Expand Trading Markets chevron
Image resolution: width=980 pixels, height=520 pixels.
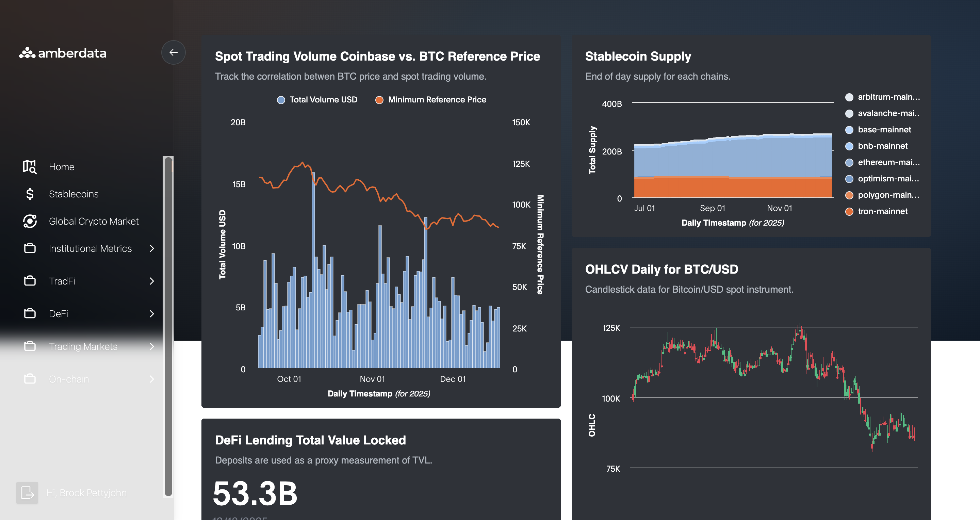pyautogui.click(x=152, y=346)
